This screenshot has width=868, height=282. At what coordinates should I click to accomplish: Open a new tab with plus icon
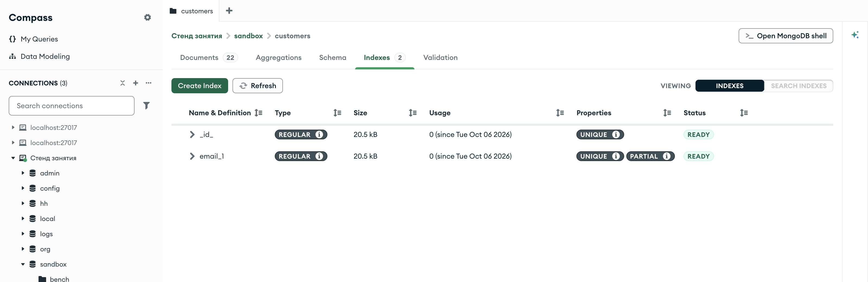click(229, 11)
